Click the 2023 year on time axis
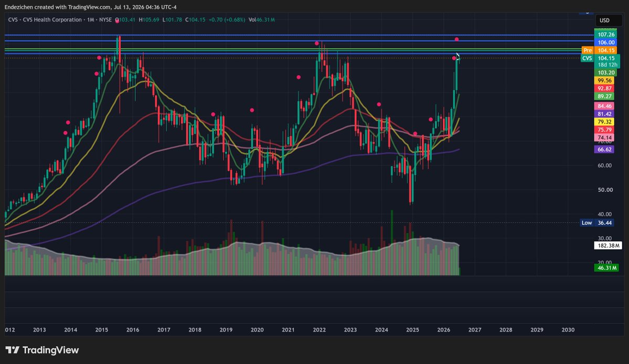The image size is (629, 364). (350, 329)
